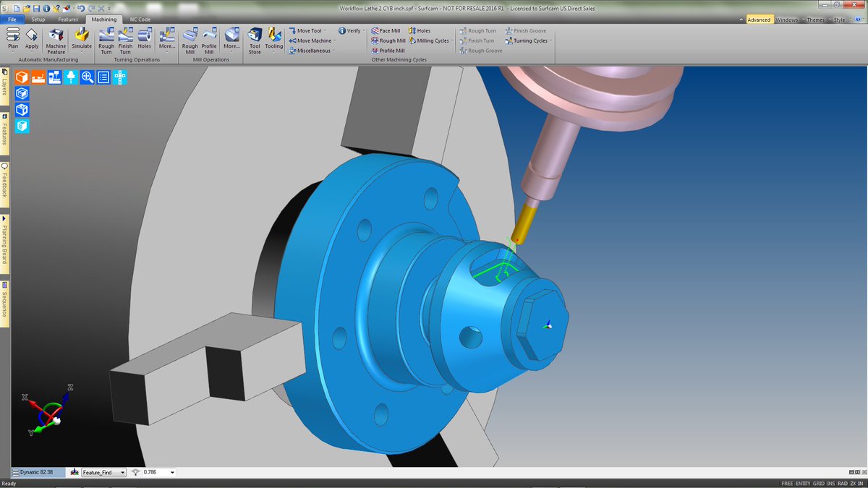Screen dimensions: 868x488
Task: Open the Move Tool dropdown
Action: tap(307, 31)
